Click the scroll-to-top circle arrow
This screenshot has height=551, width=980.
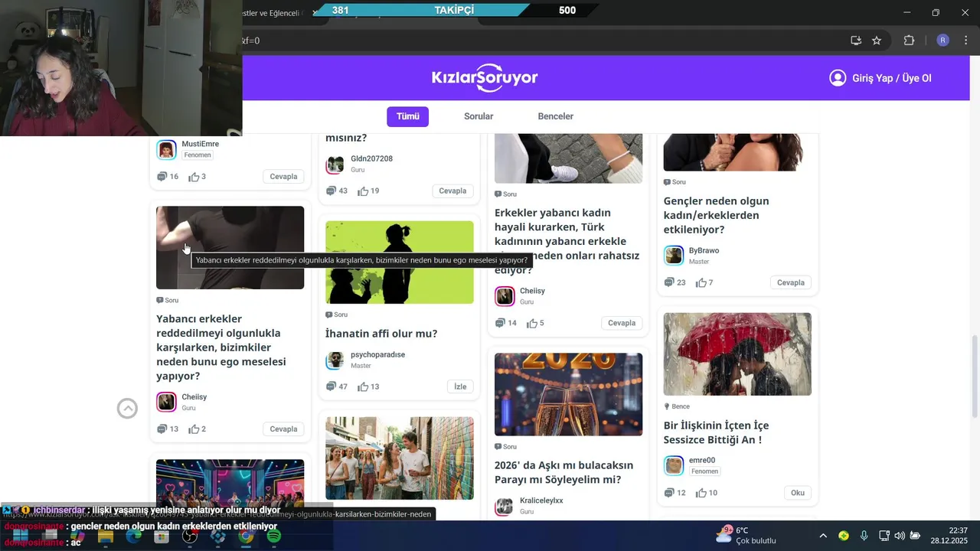[127, 409]
